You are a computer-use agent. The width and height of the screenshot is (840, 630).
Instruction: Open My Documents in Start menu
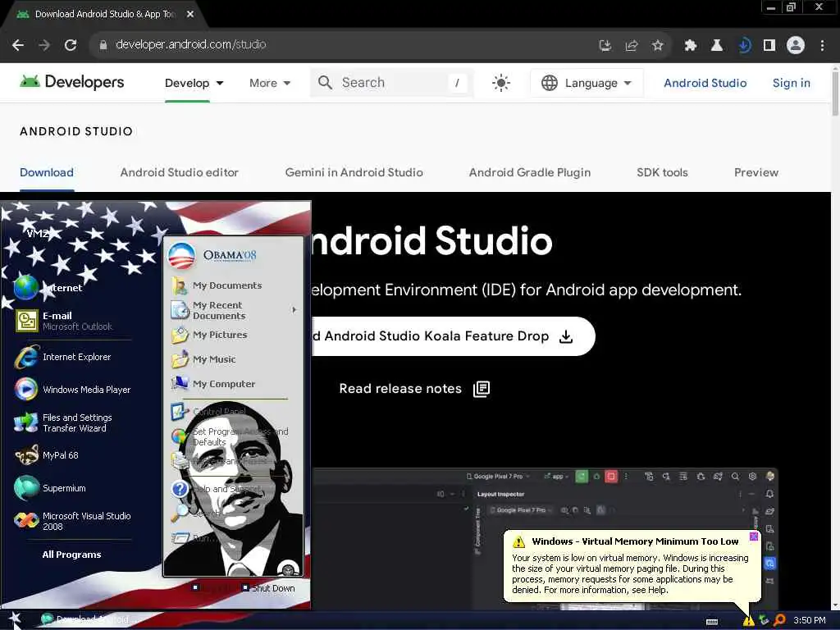[x=217, y=285]
